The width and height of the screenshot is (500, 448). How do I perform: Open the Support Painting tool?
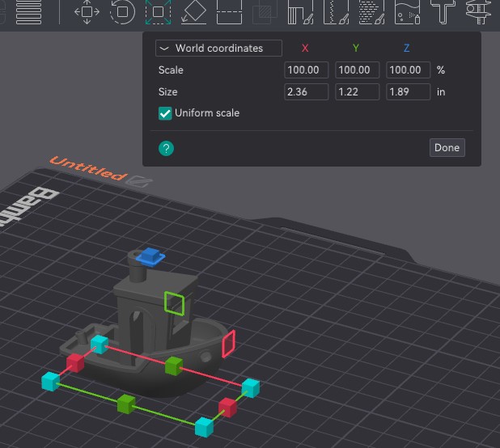300,12
